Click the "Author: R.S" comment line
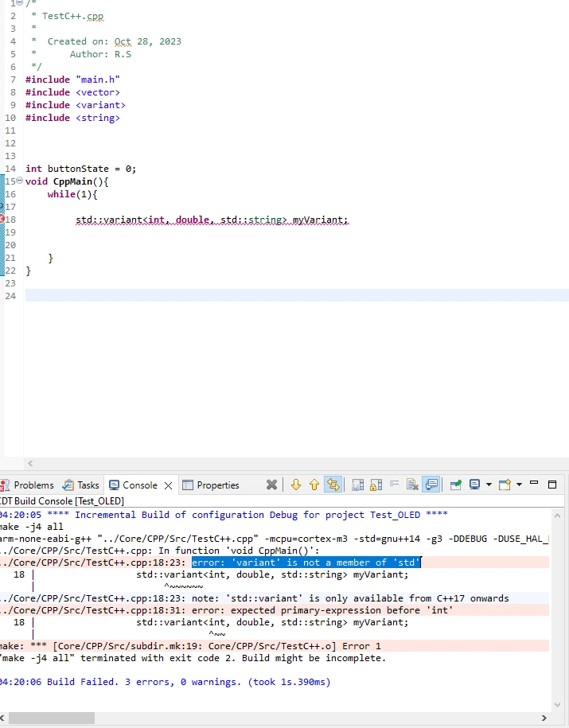The image size is (569, 728). (100, 54)
